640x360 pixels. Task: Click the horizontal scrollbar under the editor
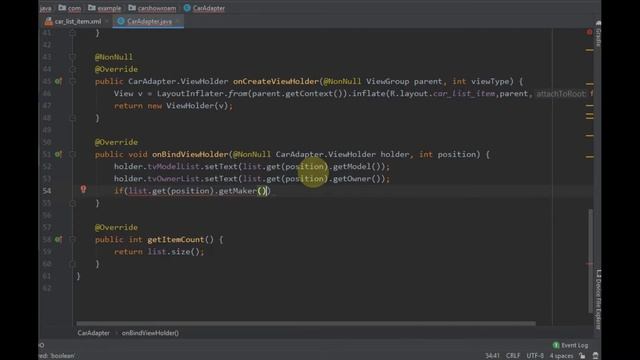tap(306, 323)
